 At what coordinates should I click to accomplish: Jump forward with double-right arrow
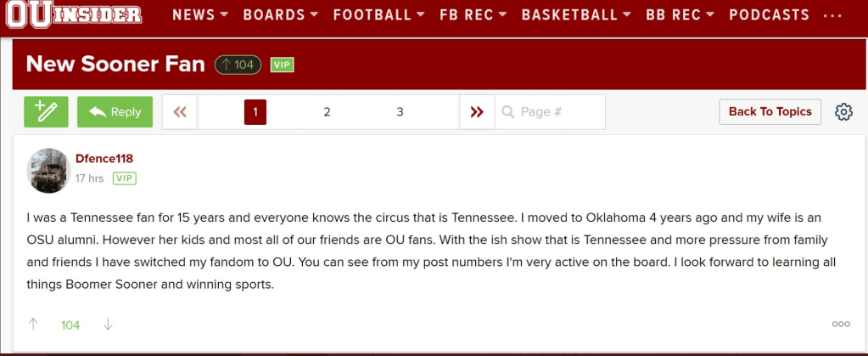tap(477, 112)
